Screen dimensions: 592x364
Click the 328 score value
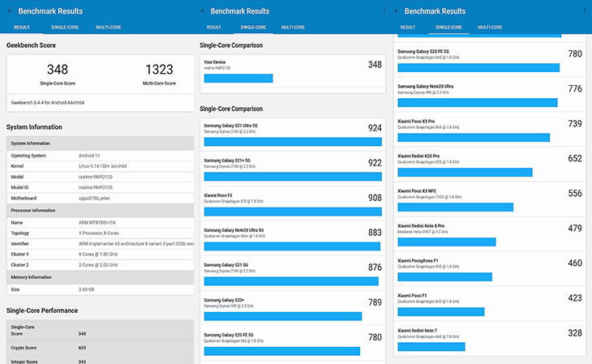click(x=575, y=333)
